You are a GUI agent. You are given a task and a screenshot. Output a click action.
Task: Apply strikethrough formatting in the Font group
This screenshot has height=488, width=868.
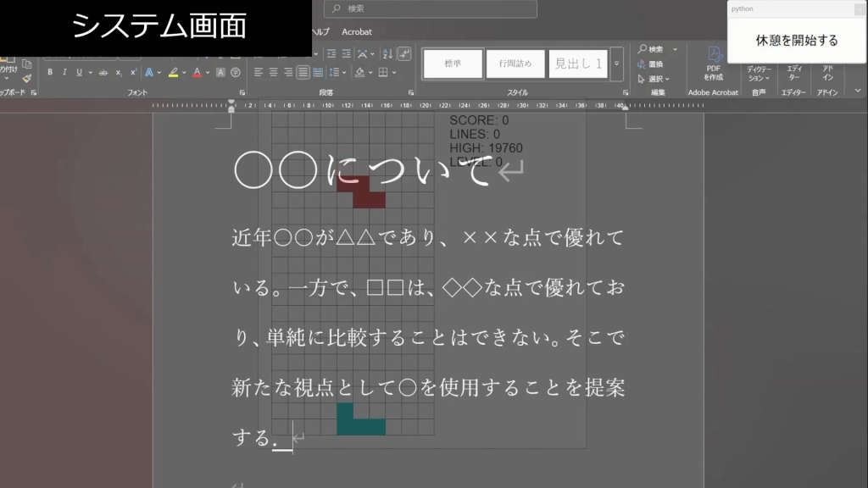pos(103,71)
